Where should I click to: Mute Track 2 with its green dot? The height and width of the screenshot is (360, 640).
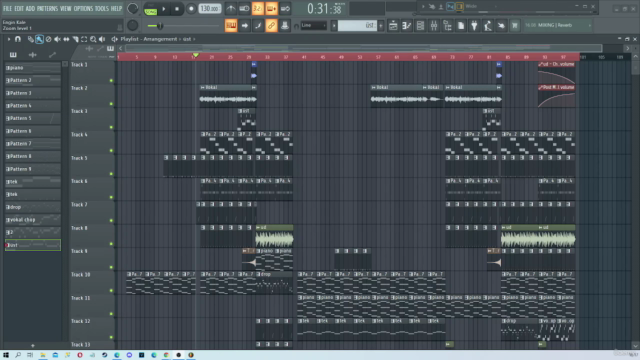[111, 104]
